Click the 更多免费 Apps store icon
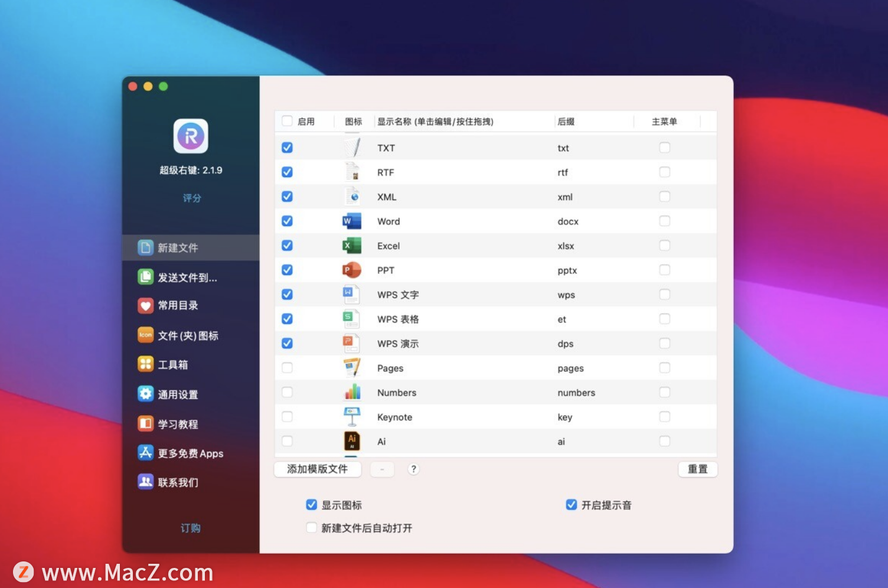 [145, 453]
